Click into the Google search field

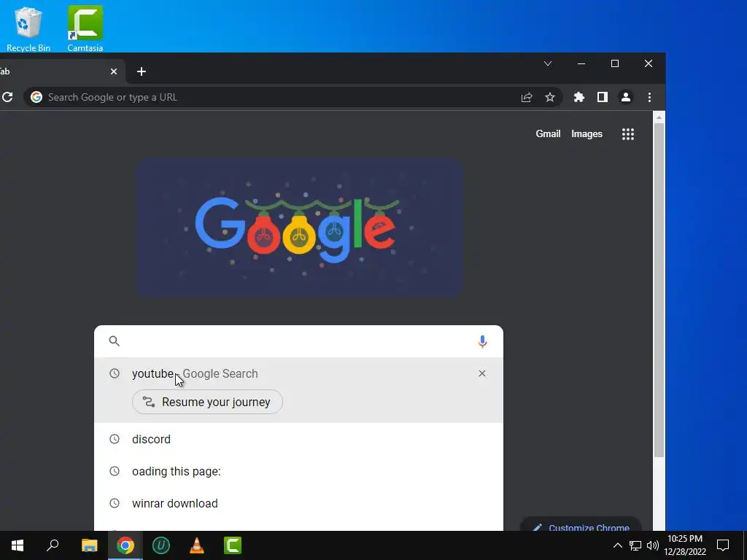(298, 341)
